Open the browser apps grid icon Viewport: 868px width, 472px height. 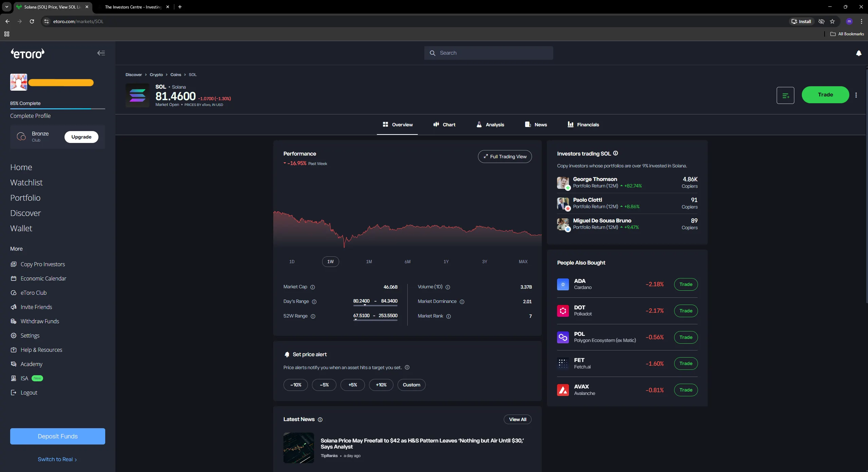[x=7, y=34]
